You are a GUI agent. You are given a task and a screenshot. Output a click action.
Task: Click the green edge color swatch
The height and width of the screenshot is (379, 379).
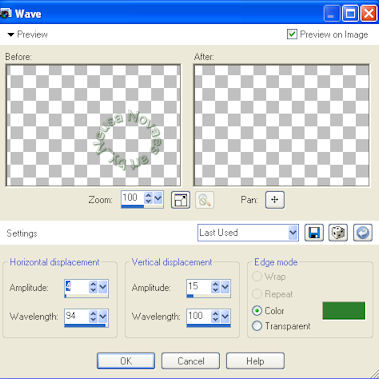[344, 311]
